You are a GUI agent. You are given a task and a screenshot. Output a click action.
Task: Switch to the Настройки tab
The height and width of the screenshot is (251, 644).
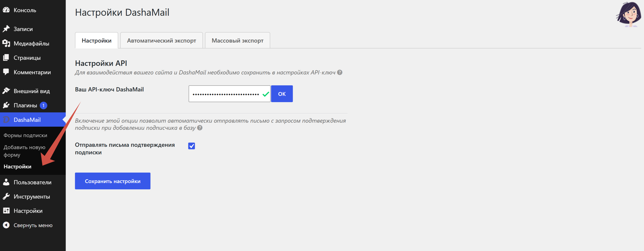96,40
